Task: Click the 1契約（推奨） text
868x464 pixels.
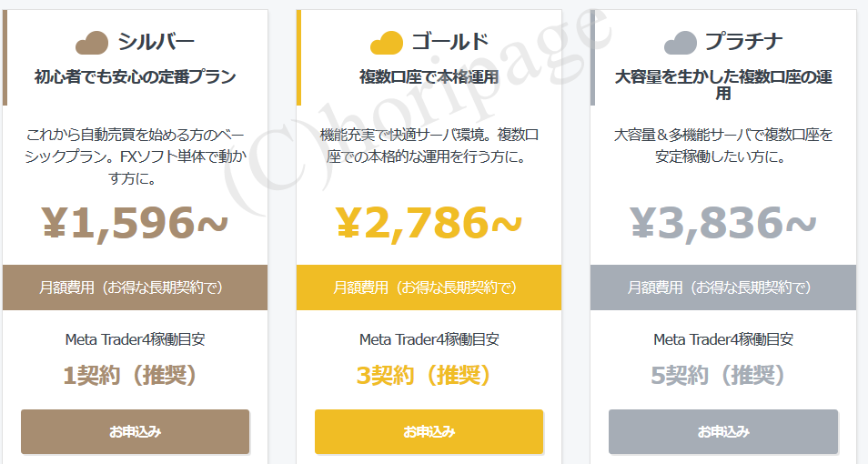Action: click(x=131, y=376)
